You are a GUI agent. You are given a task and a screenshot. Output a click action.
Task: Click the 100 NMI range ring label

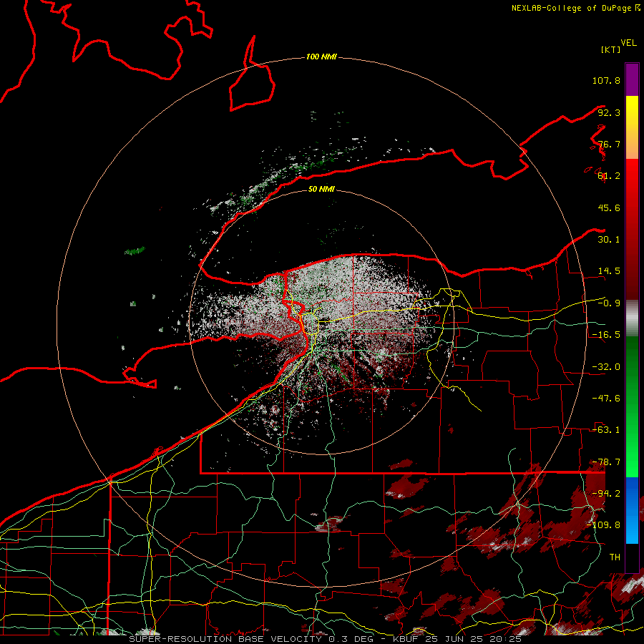pos(321,57)
